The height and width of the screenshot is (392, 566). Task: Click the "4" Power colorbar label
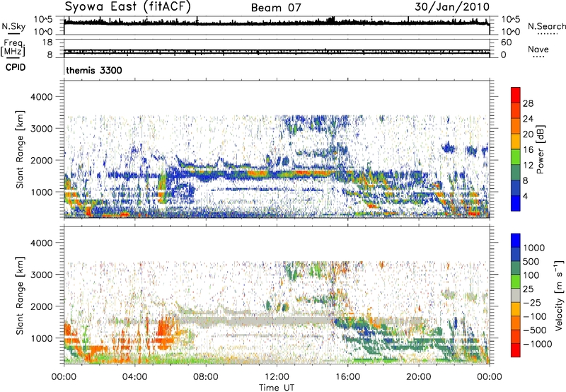pyautogui.click(x=525, y=196)
